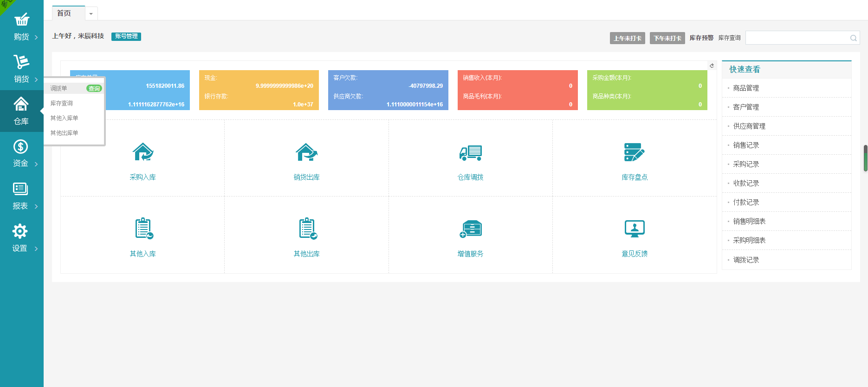The image size is (868, 387).
Task: Open 销售记录 in the quick view list
Action: coord(746,145)
